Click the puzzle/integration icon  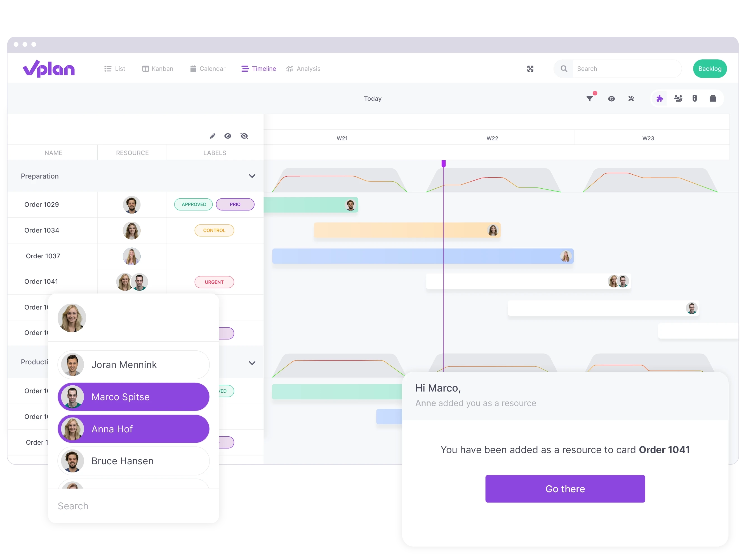(660, 98)
